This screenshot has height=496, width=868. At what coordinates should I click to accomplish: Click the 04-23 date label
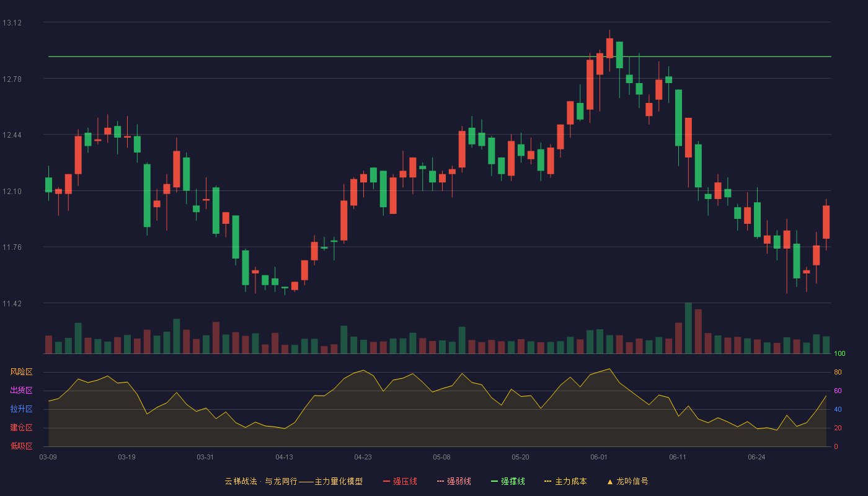(x=363, y=457)
